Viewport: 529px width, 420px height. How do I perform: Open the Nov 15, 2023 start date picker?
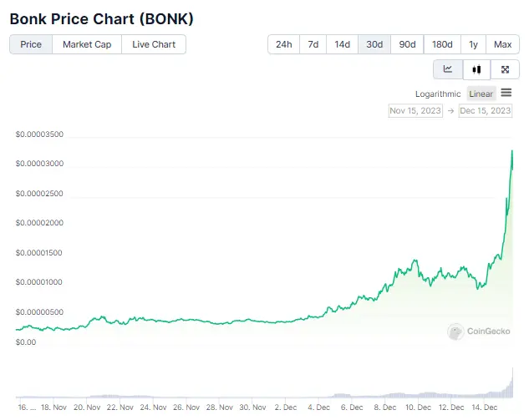point(415,110)
